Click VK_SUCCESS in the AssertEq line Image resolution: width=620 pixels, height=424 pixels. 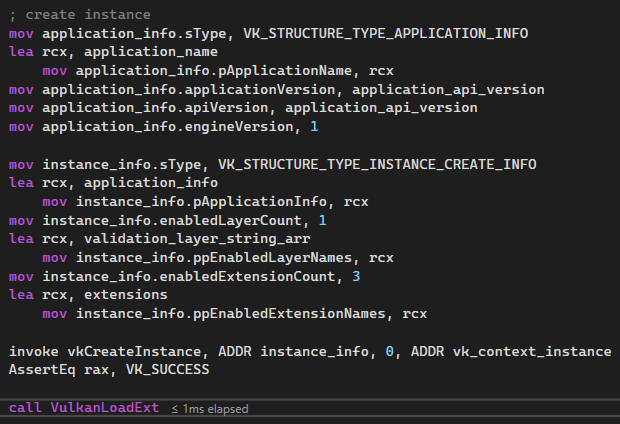coord(168,370)
